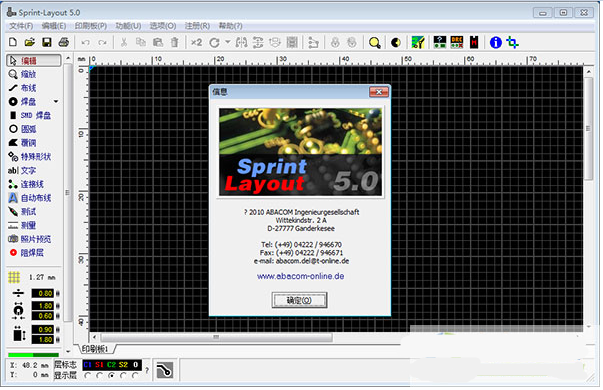
Task: Redo the last action
Action: point(102,43)
